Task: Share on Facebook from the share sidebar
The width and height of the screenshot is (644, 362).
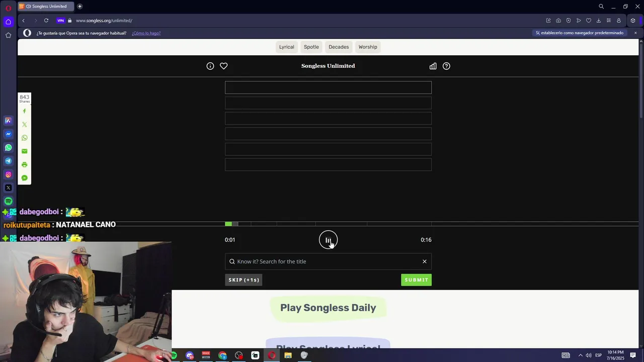Action: [24, 111]
